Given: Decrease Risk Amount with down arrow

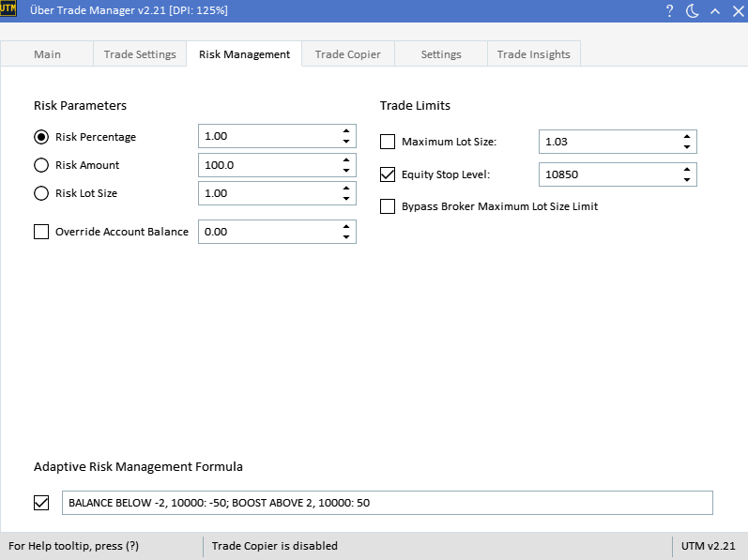Looking at the screenshot, I should click(x=346, y=171).
